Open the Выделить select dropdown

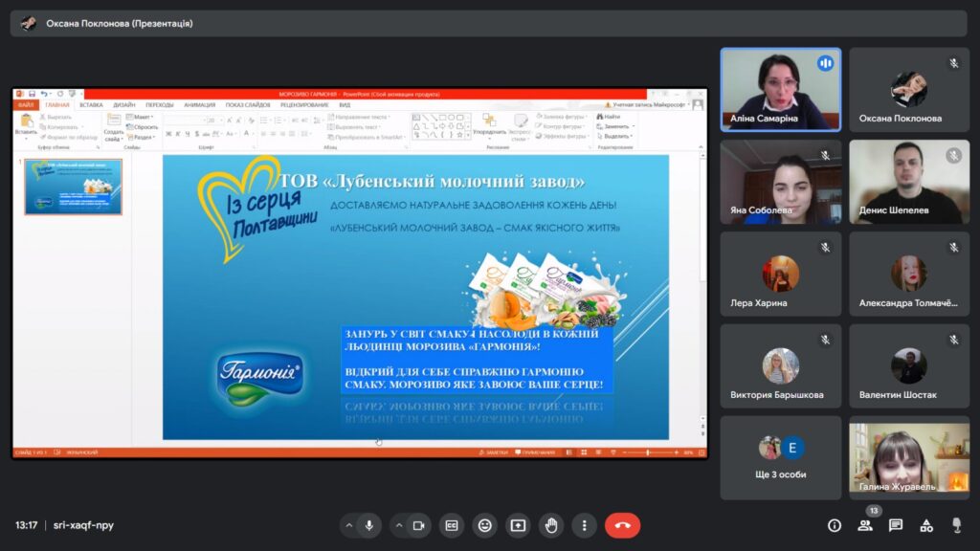click(x=615, y=136)
